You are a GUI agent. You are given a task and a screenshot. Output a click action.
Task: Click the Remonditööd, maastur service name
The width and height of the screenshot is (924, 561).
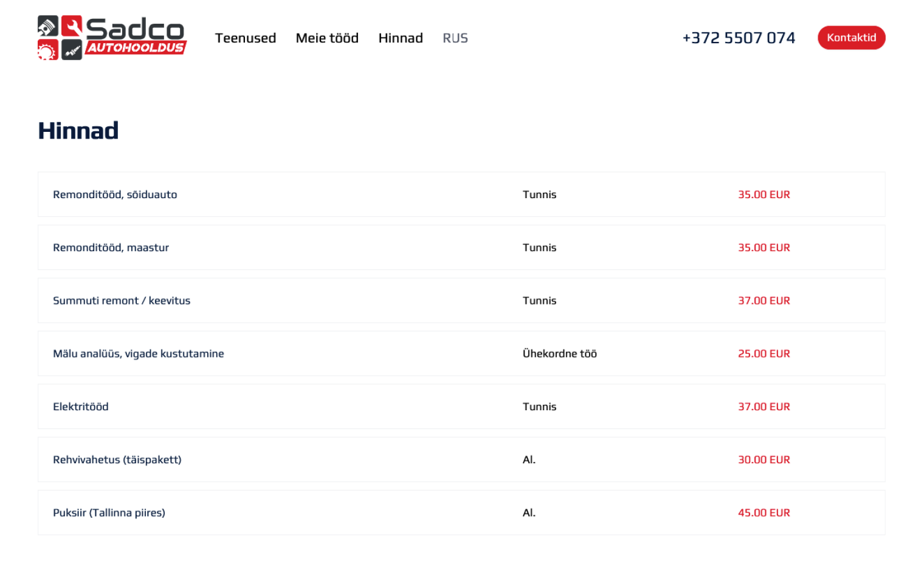(x=111, y=247)
